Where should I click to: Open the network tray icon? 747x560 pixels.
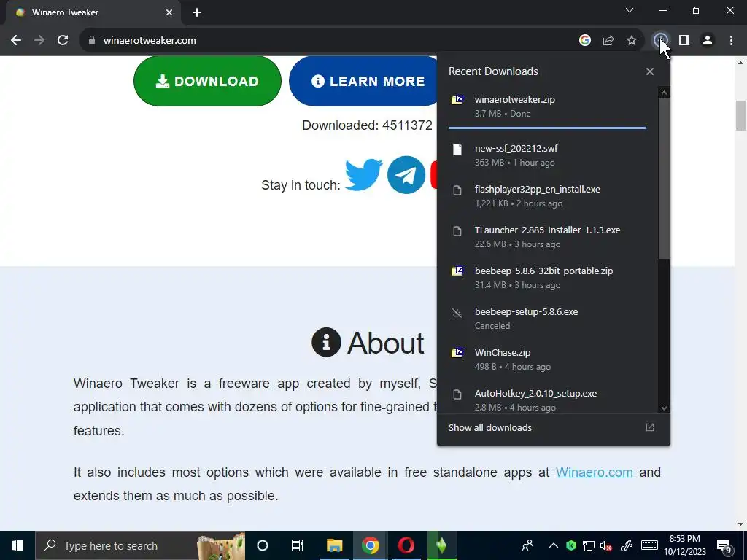[589, 545]
